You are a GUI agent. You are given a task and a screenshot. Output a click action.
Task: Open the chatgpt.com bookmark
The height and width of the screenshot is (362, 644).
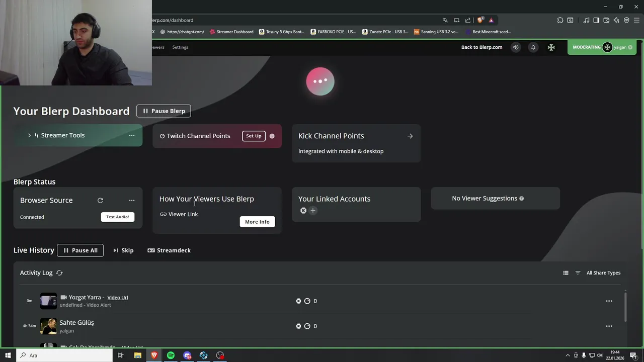pyautogui.click(x=182, y=32)
